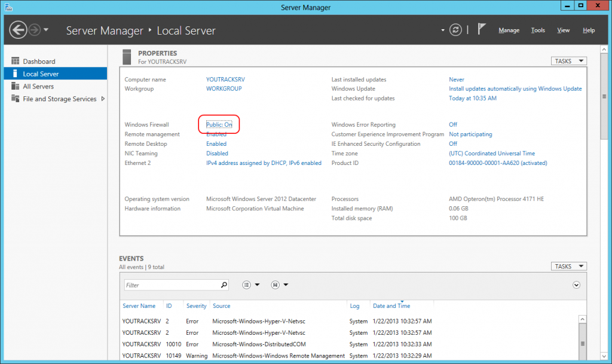Click the forward navigation arrow
Screen dimensions: 612x364
[34, 30]
